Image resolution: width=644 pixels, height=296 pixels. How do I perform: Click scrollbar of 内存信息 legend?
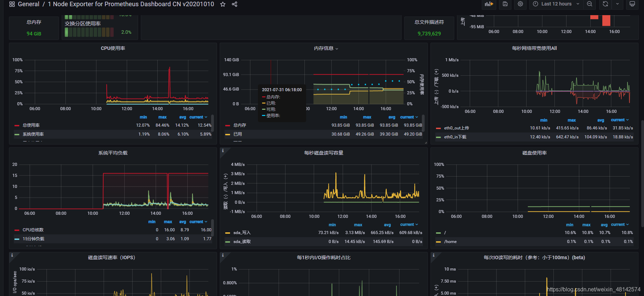pos(423,123)
